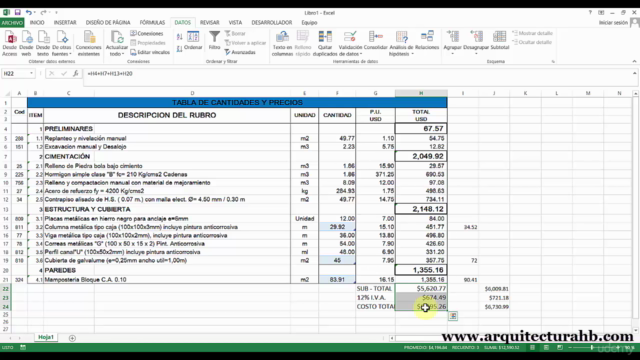The height and width of the screenshot is (360, 640).
Task: Switch to the INICIO tab
Action: (37, 23)
